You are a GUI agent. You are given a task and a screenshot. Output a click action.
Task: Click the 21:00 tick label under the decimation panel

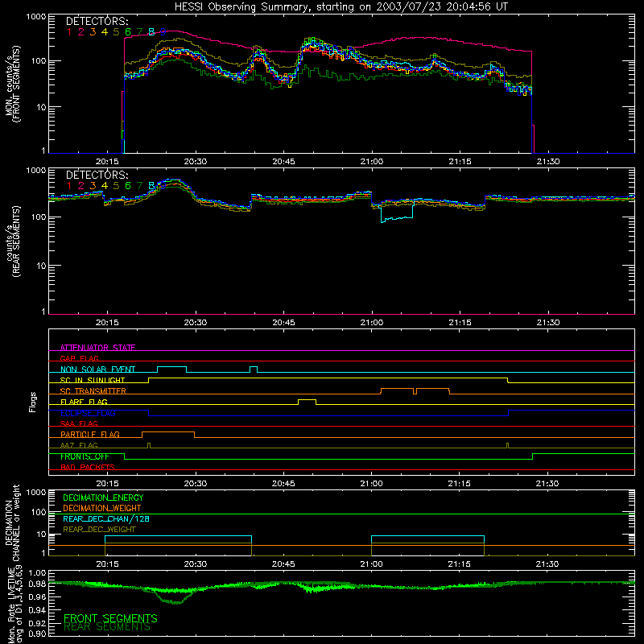coord(371,564)
